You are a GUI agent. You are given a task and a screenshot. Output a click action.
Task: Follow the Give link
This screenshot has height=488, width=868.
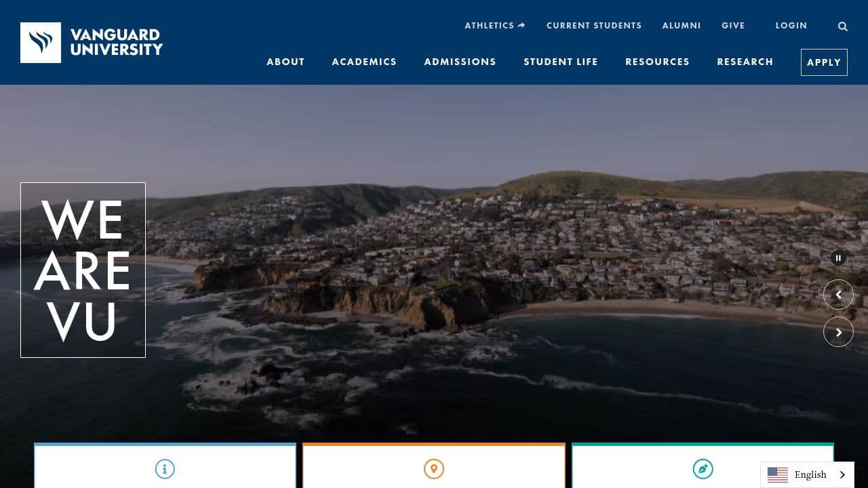coord(733,26)
